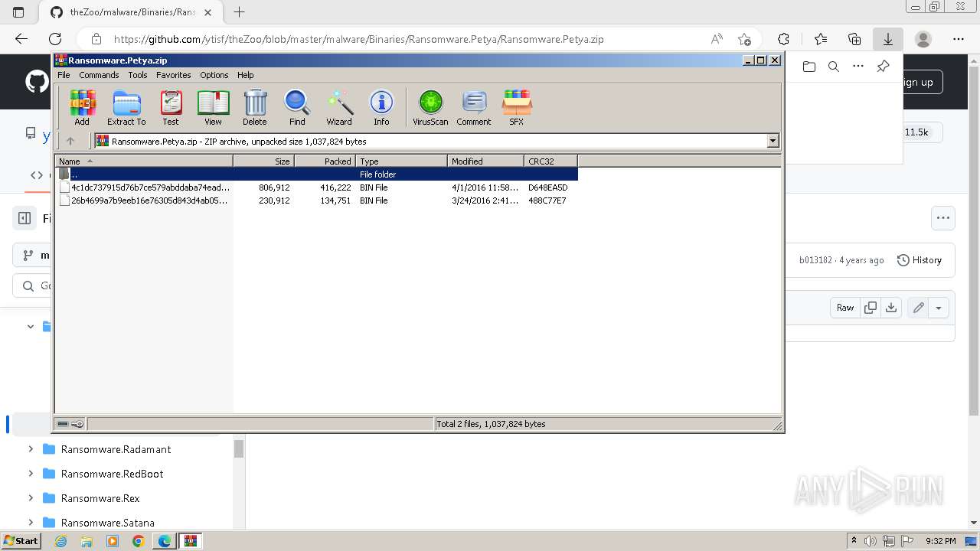Image resolution: width=980 pixels, height=551 pixels.
Task: Click the Windows Start button
Action: (21, 541)
